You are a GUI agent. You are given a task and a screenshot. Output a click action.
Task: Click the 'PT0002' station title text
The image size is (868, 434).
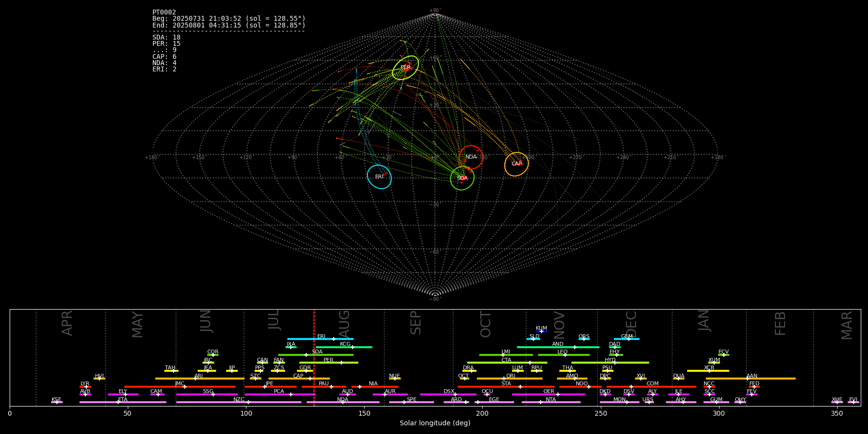pos(164,12)
